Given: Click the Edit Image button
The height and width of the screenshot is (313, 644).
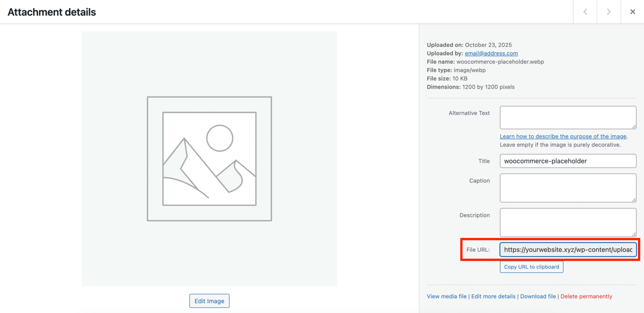Looking at the screenshot, I should pos(209,301).
